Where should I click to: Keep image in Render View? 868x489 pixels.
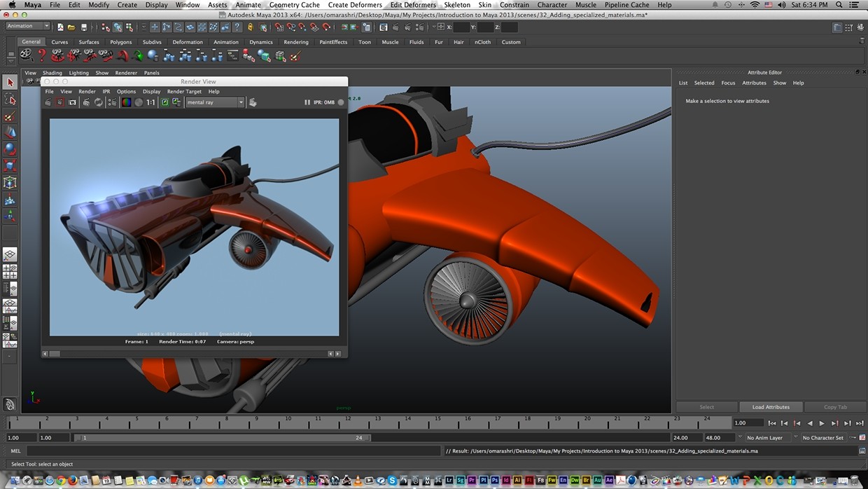coord(165,102)
